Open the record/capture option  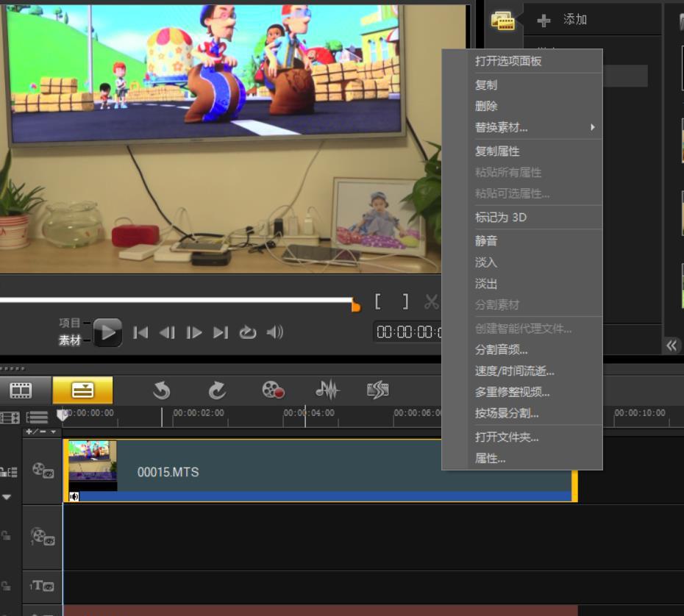(273, 390)
